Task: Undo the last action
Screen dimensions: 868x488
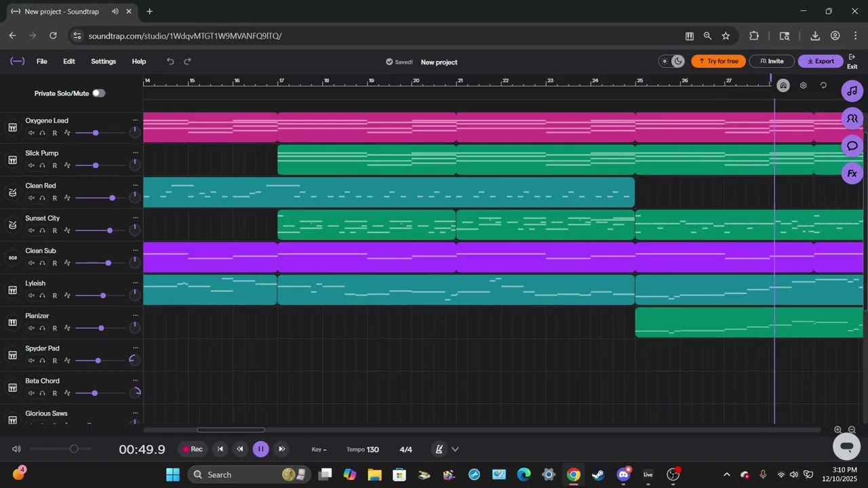Action: (x=170, y=62)
